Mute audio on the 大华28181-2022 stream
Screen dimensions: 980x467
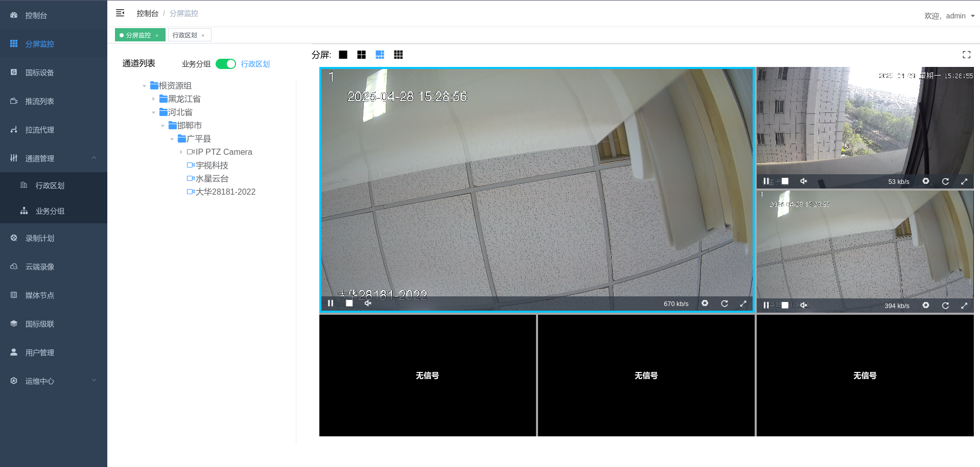point(367,303)
